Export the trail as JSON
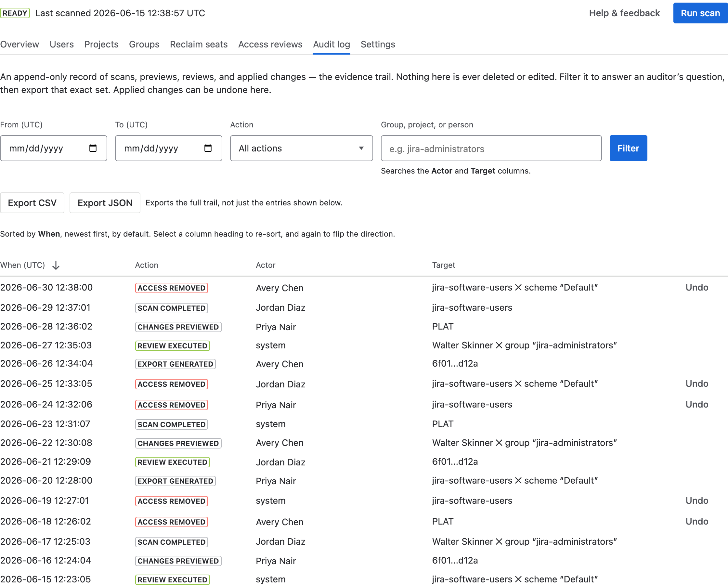The height and width of the screenshot is (585, 728). click(105, 203)
